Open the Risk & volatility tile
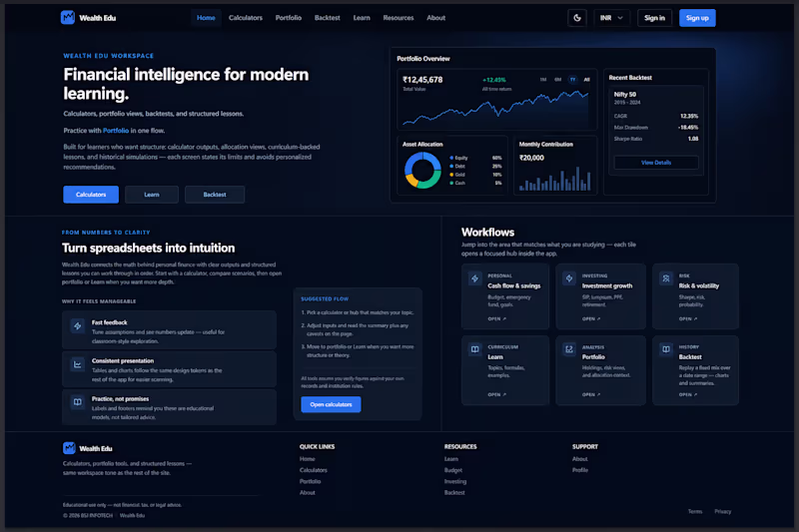Screen dimensions: 799x532 tap(695, 296)
